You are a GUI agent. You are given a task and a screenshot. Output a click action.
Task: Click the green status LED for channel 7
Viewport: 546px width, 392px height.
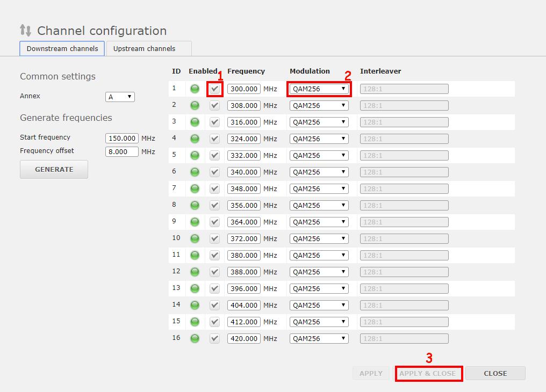tap(195, 189)
